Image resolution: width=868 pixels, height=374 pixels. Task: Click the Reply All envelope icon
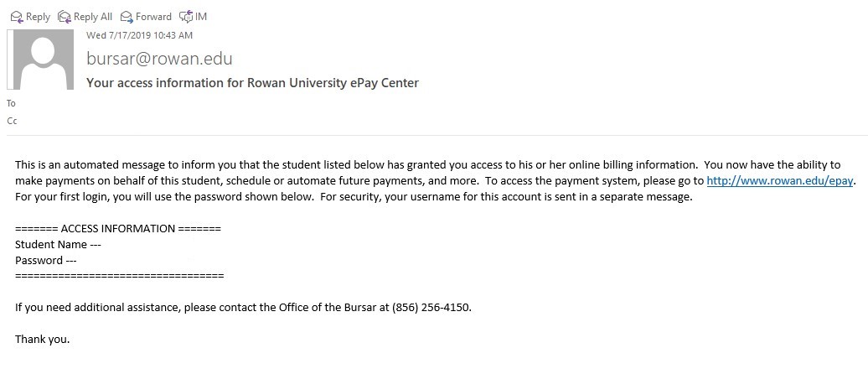click(65, 16)
